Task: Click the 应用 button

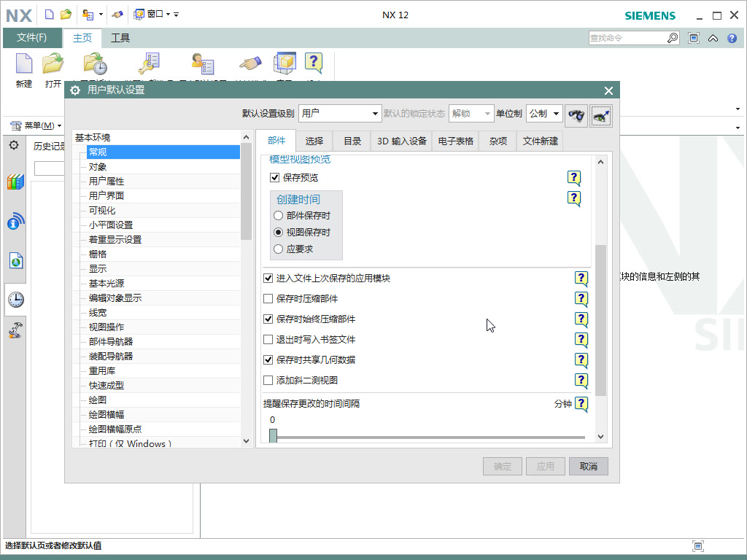Action: tap(545, 466)
